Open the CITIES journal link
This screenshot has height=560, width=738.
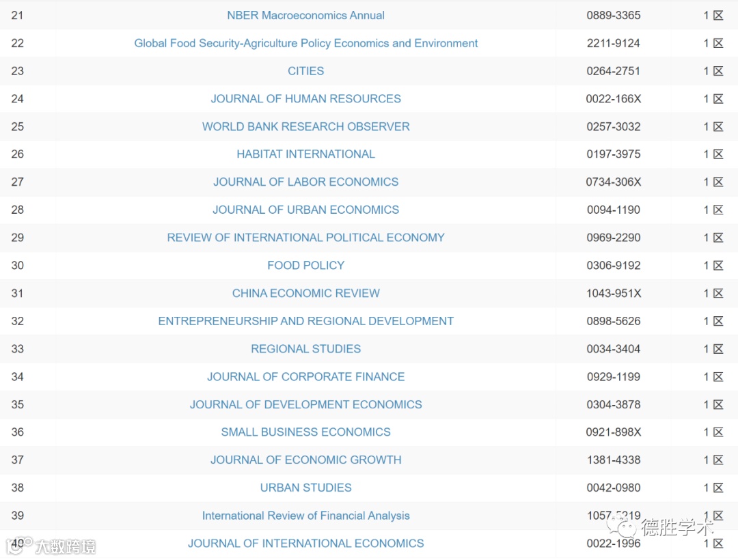[x=306, y=71]
